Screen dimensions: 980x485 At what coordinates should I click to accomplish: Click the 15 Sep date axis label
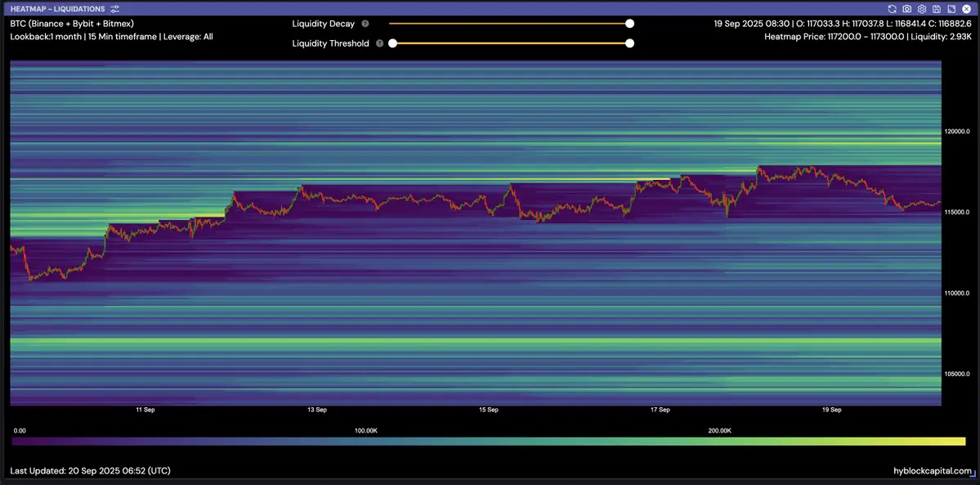click(x=488, y=411)
